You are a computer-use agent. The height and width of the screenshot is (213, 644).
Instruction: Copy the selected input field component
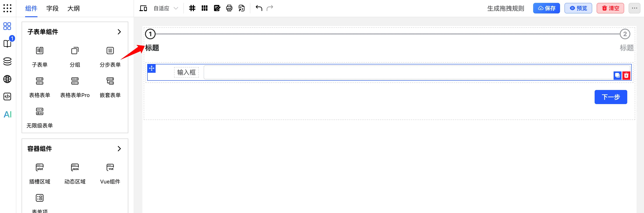tap(617, 75)
